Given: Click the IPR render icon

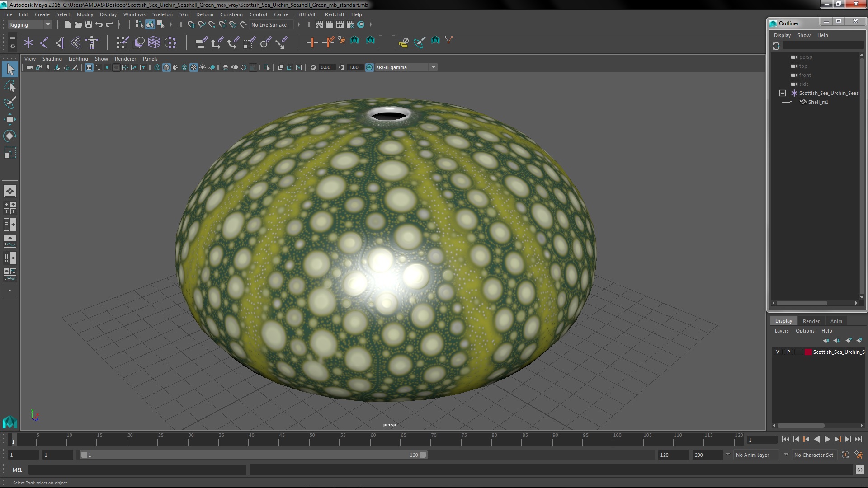Looking at the screenshot, I should (340, 25).
